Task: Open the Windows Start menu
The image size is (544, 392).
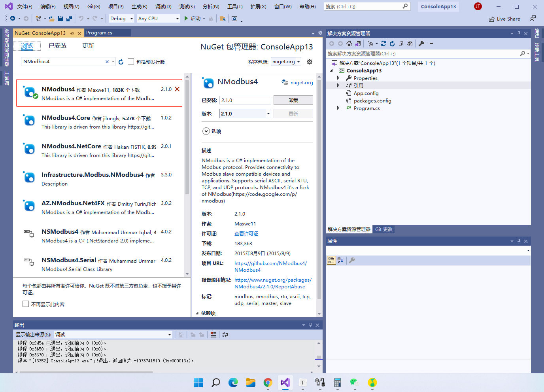Action: [198, 383]
